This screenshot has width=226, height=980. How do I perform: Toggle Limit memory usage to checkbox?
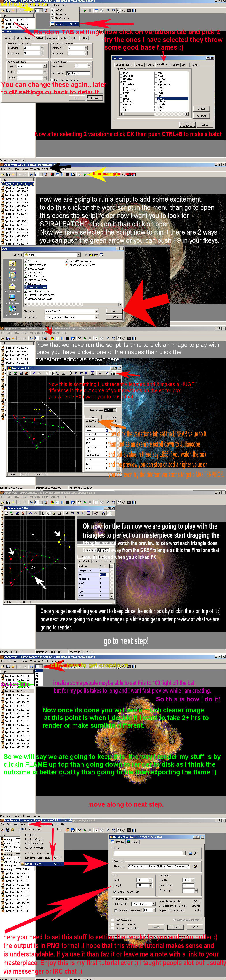click(115, 910)
